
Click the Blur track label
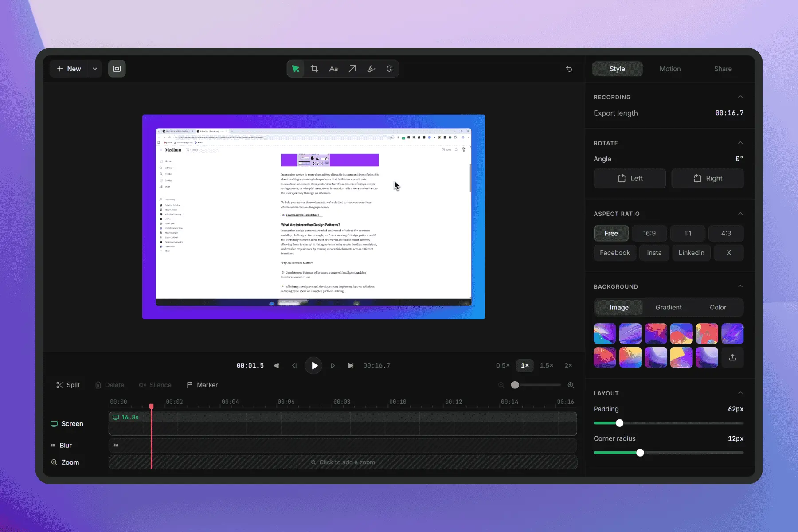click(x=61, y=445)
